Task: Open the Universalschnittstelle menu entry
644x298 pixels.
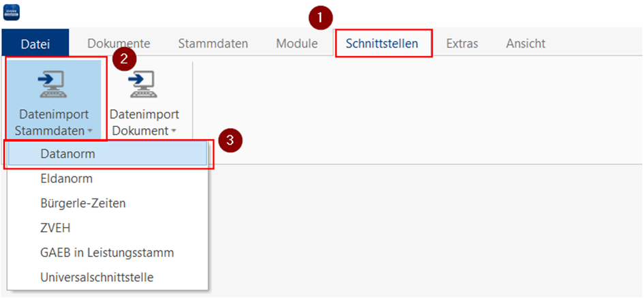Action: [x=97, y=277]
